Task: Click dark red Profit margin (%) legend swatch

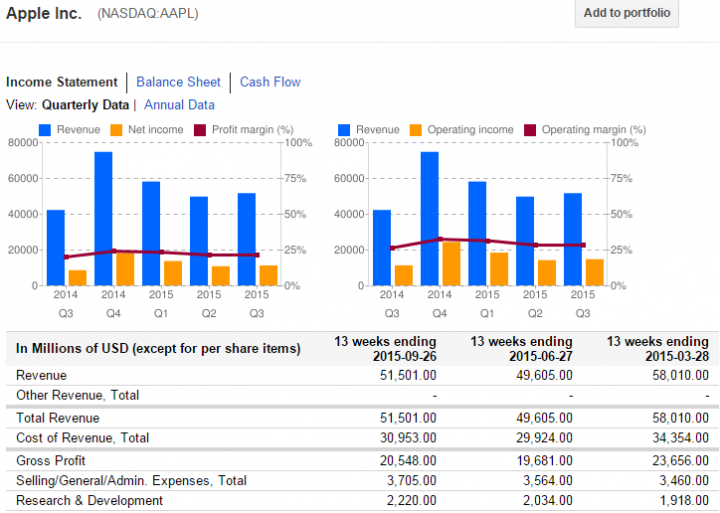Action: [x=200, y=130]
